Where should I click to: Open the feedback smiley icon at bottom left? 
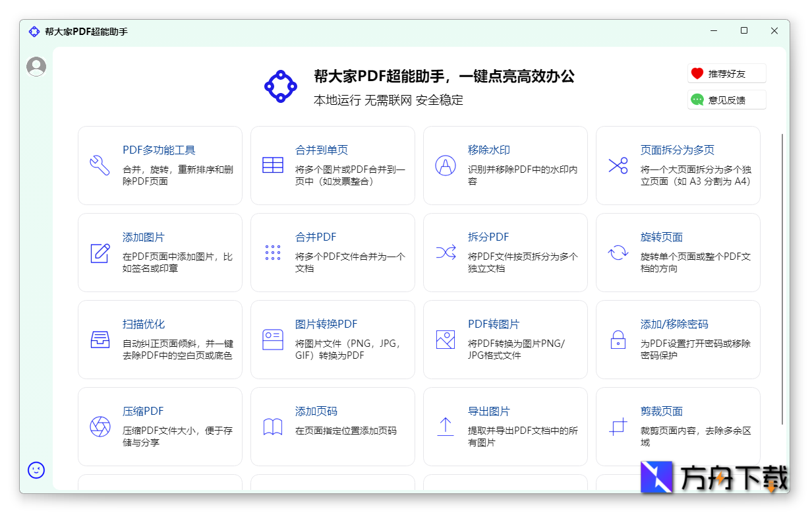(36, 471)
